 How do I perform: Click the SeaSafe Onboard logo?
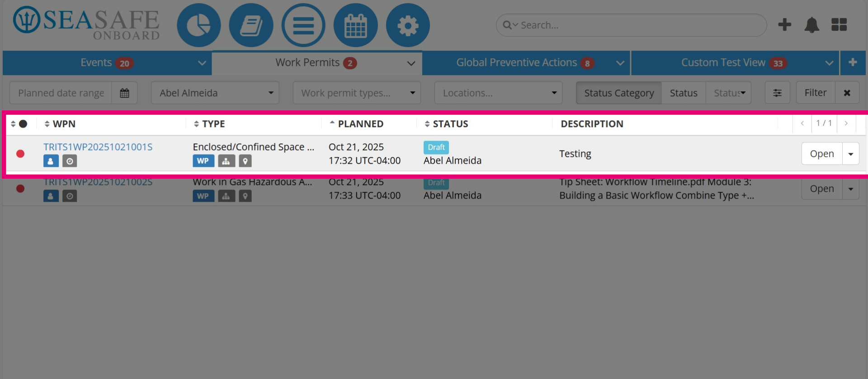[86, 24]
